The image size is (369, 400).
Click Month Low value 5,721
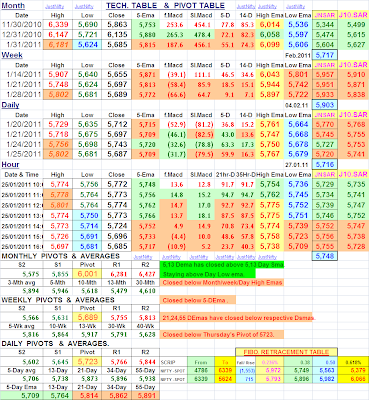(88, 35)
